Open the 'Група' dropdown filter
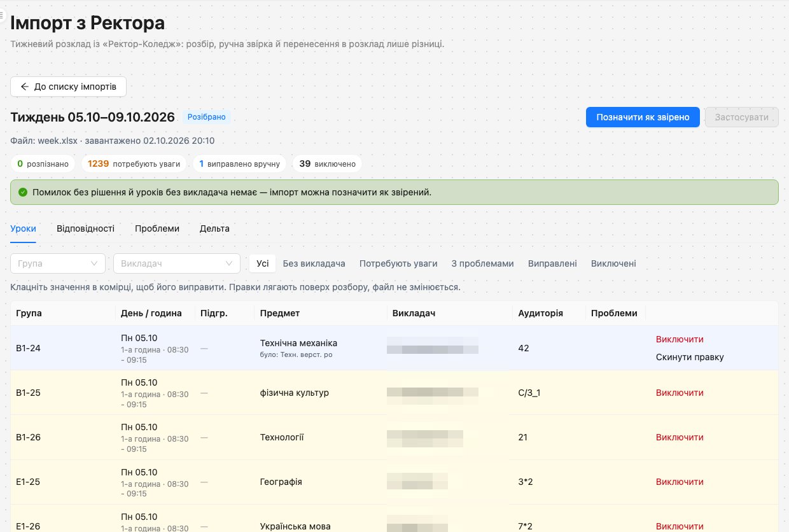 click(58, 263)
